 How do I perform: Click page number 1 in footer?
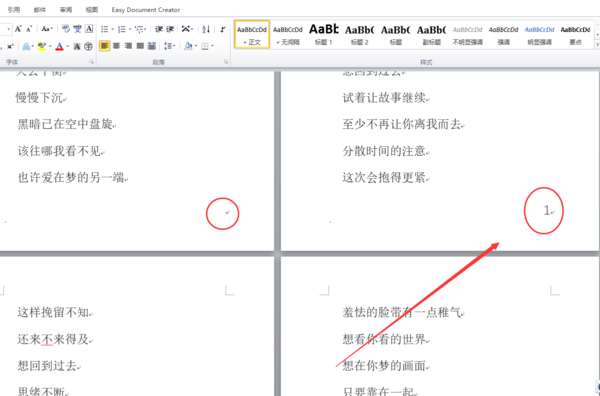pos(547,210)
